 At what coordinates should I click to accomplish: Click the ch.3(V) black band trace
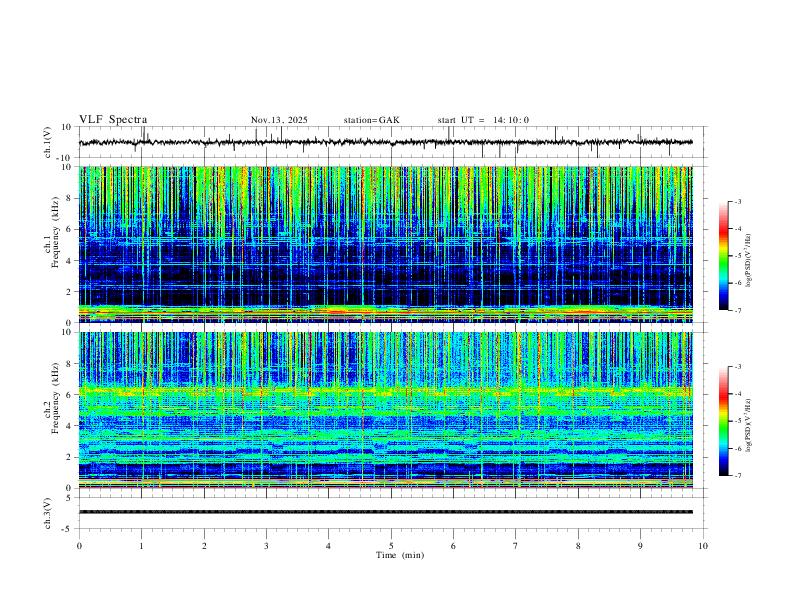pos(386,512)
